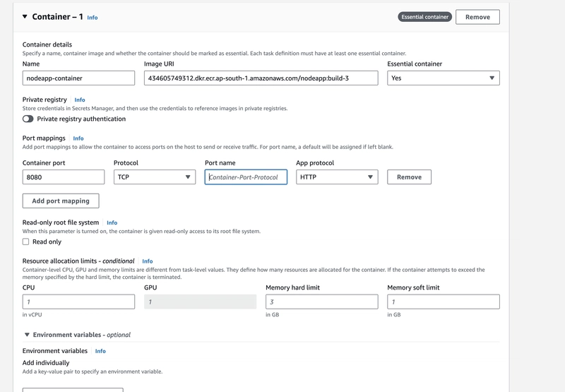Click 'in vCPU' unit label under CPU

32,314
